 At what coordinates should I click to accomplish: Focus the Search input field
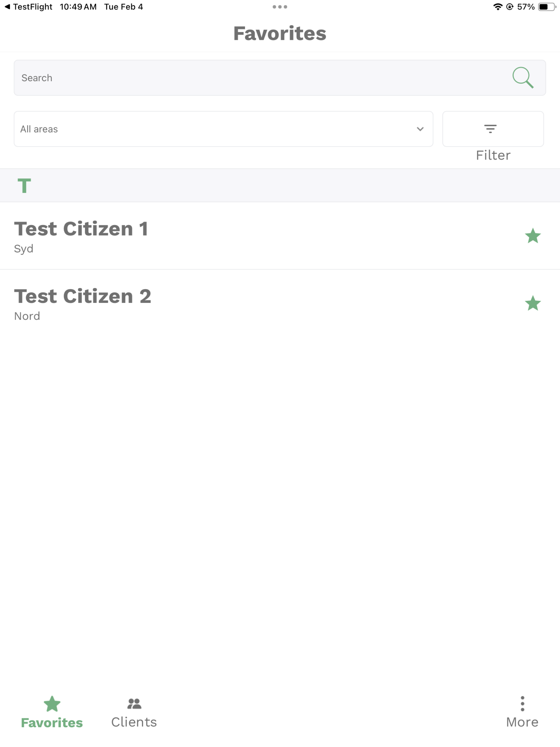click(x=279, y=78)
